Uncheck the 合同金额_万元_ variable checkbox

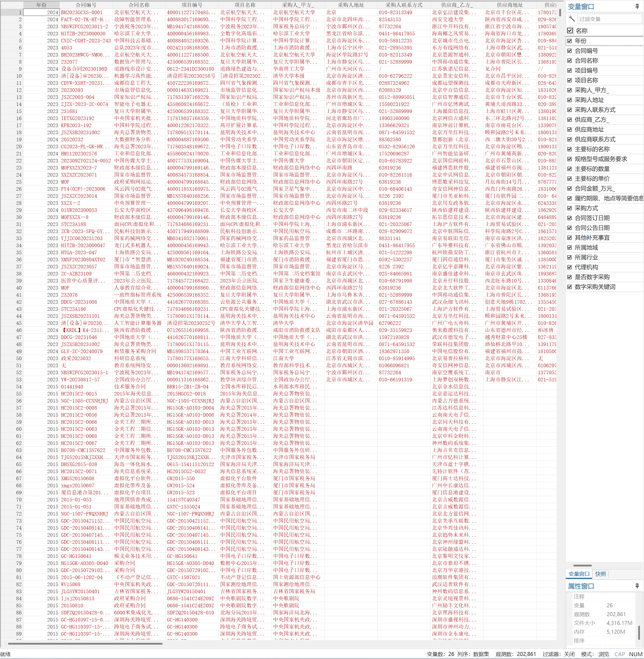pos(570,189)
